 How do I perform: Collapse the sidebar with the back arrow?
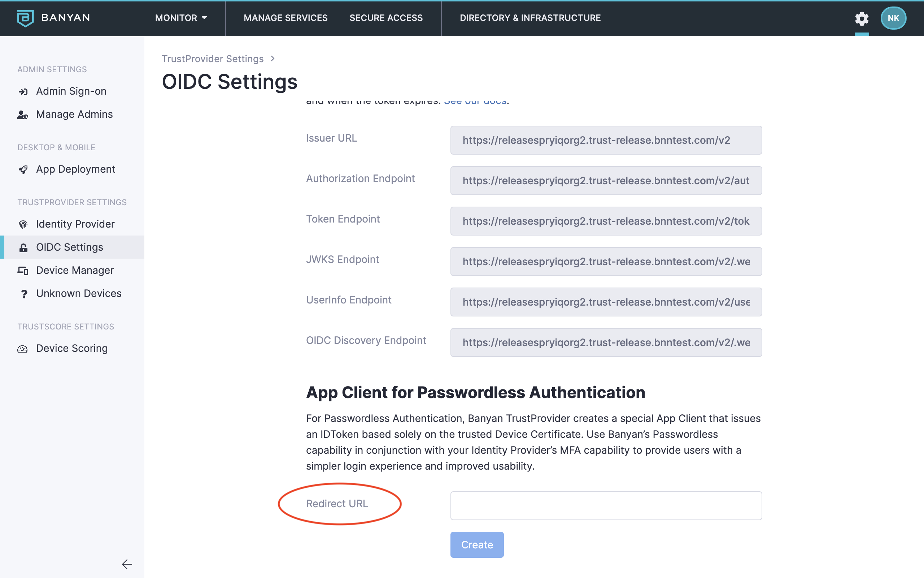coord(127,564)
